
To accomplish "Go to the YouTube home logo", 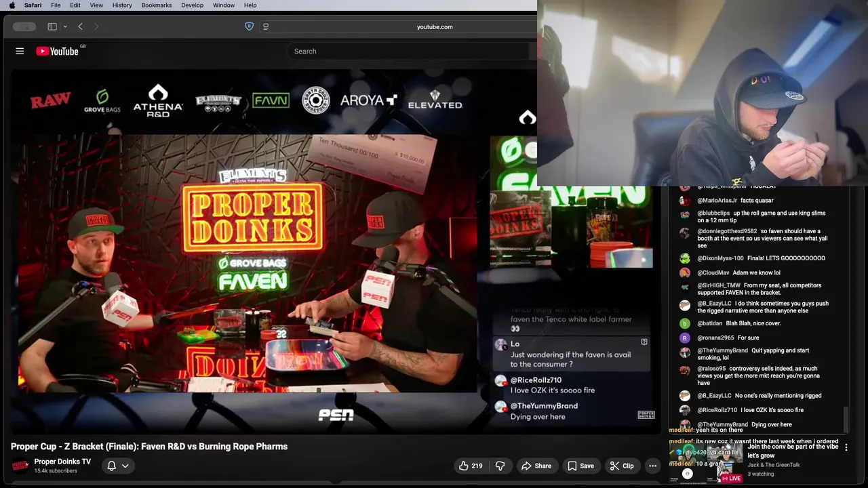I will pyautogui.click(x=58, y=51).
